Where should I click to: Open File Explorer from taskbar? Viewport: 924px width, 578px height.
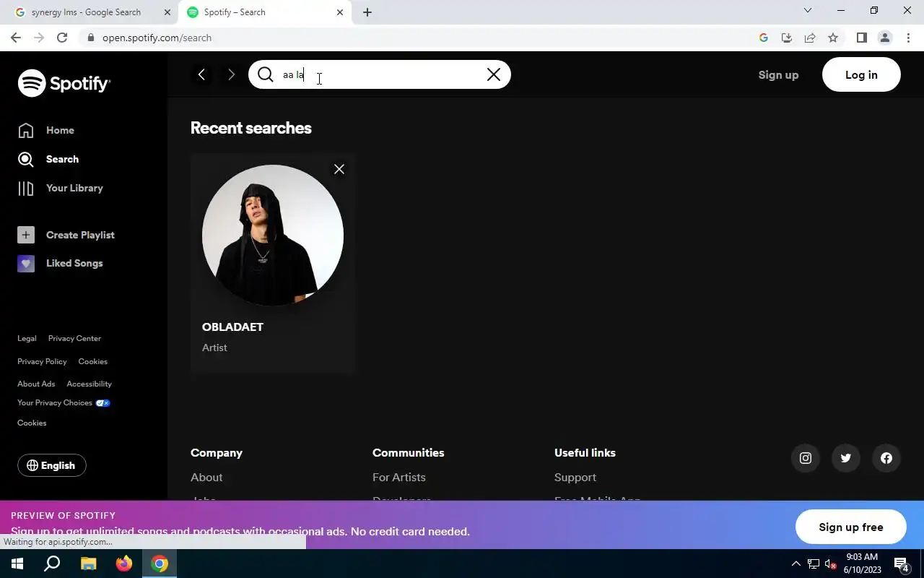tap(88, 564)
